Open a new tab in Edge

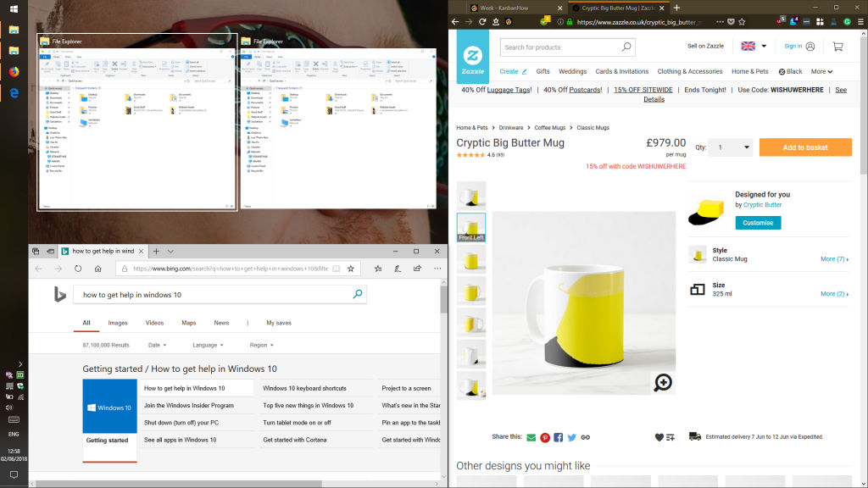tap(156, 251)
